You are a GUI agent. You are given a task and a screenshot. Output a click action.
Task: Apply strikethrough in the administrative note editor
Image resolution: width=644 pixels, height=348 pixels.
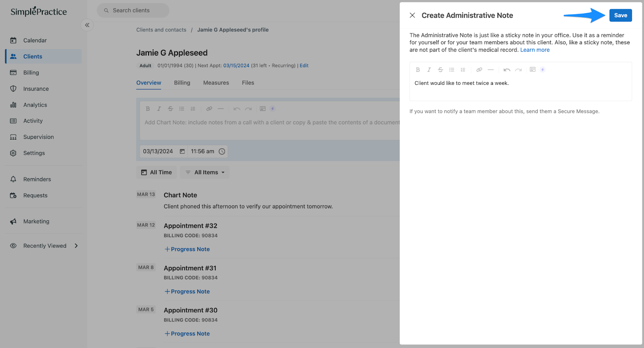click(440, 70)
